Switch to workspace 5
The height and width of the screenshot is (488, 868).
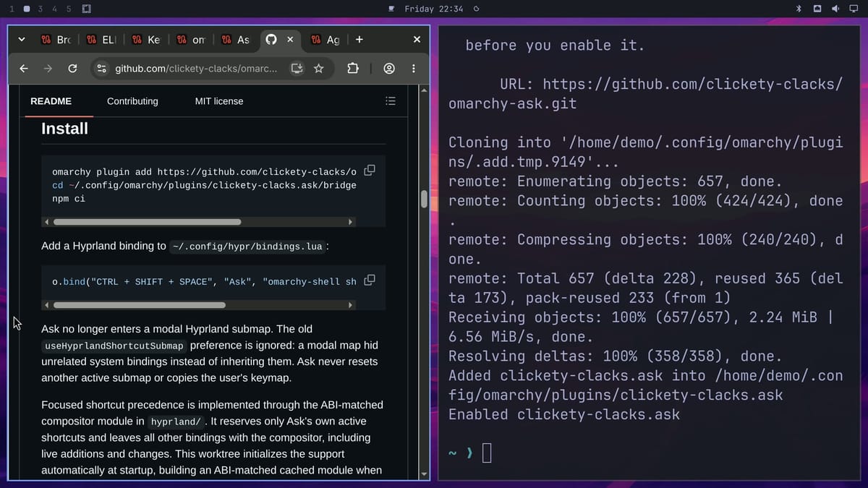coord(69,9)
